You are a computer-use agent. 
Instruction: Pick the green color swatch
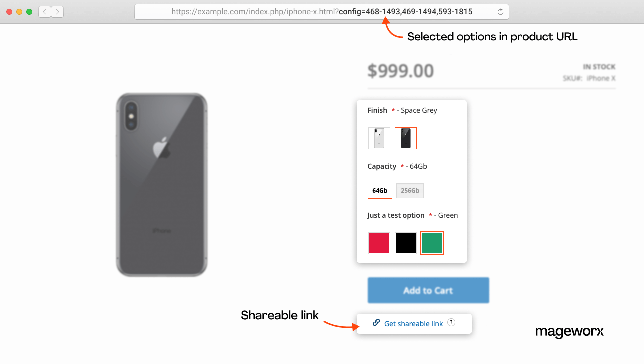pyautogui.click(x=432, y=243)
